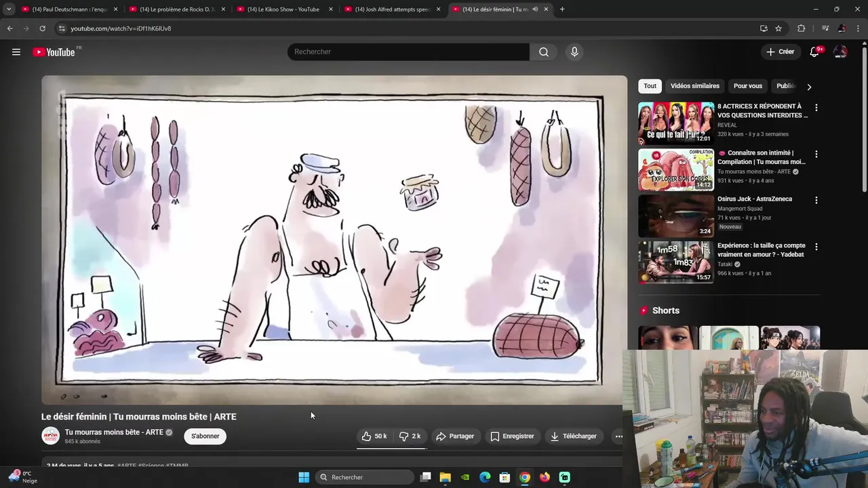
Task: Open the site information icon in the address bar
Action: [61, 28]
